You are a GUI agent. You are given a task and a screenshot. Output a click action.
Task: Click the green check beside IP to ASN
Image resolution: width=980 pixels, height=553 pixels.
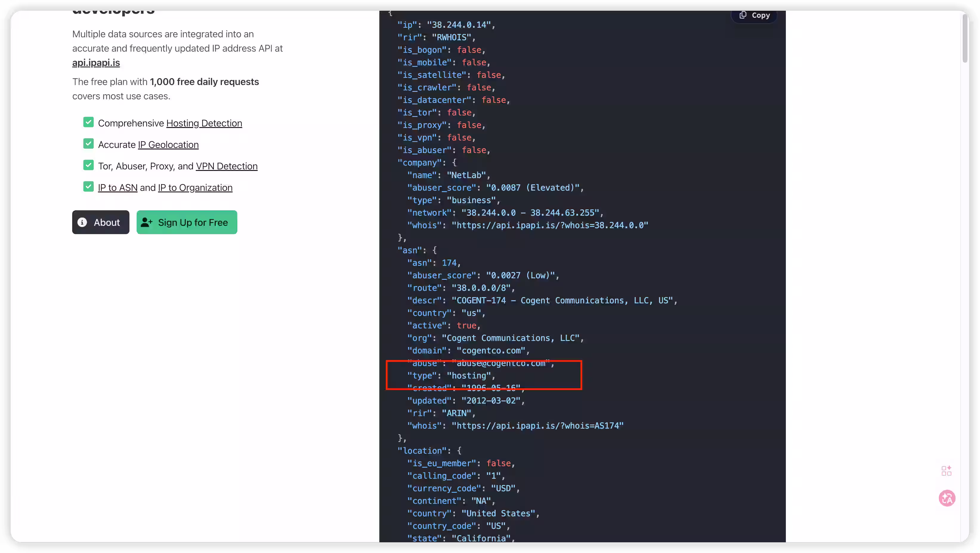coord(88,187)
